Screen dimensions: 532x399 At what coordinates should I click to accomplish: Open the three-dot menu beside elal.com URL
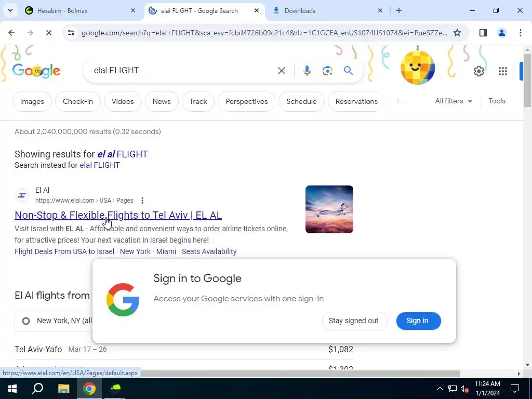142,201
